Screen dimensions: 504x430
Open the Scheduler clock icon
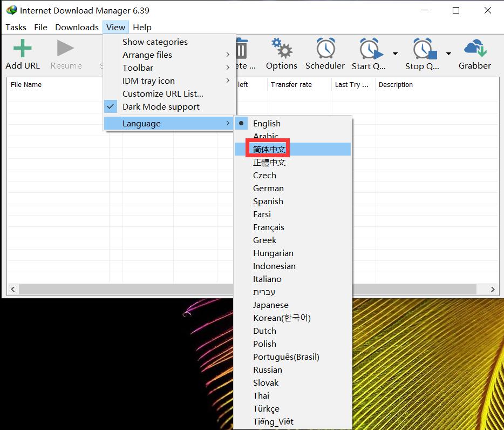[x=325, y=48]
